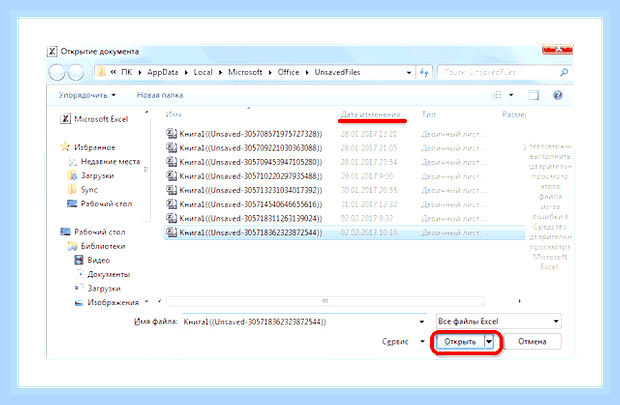Click Новая папка in toolbar
This screenshot has height=405, width=620.
click(160, 95)
